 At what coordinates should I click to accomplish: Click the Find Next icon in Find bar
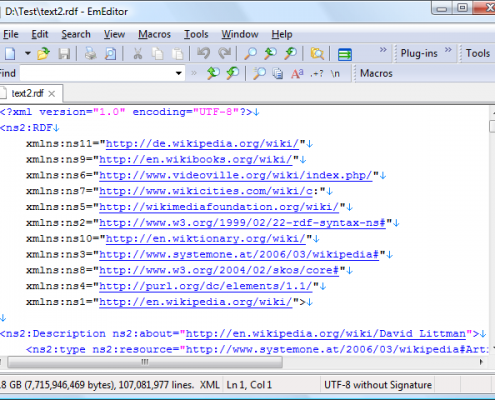click(233, 73)
